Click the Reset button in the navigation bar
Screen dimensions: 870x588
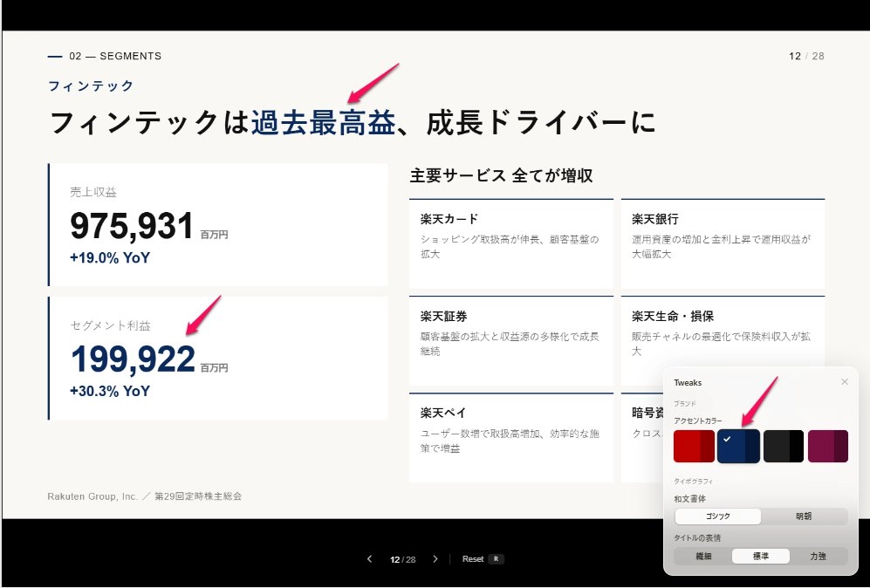tap(473, 559)
